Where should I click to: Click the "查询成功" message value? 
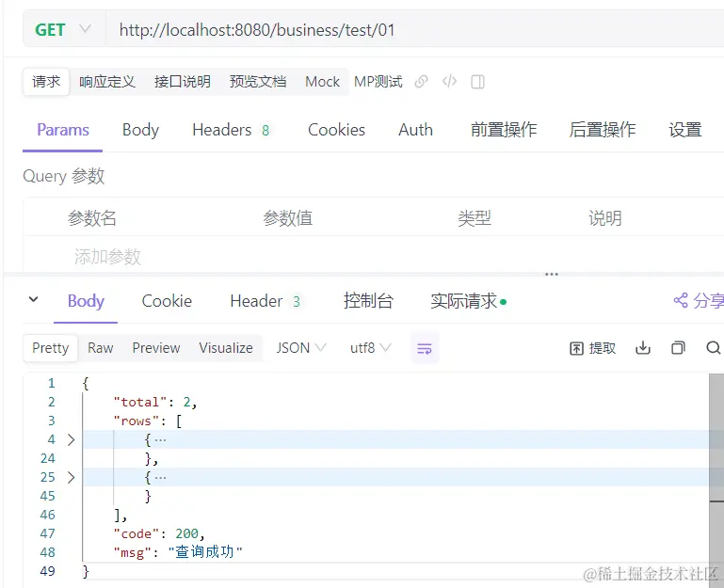click(205, 552)
